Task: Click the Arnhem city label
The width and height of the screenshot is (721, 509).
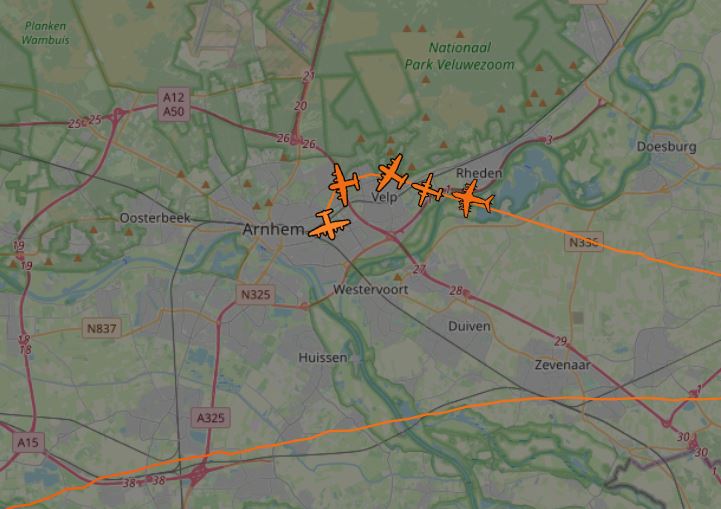Action: [x=274, y=229]
